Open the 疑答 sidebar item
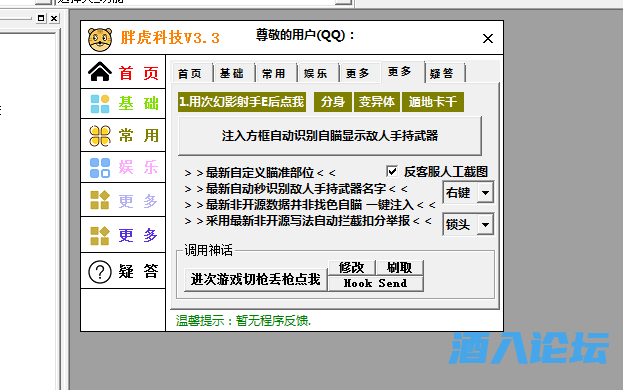Screen dimensions: 623x390 click(123, 272)
